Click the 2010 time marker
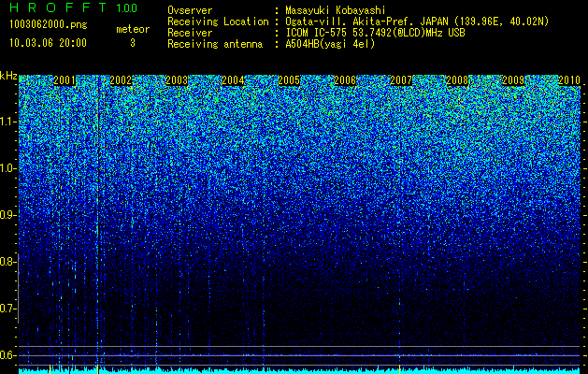This screenshot has width=588, height=374. [569, 80]
